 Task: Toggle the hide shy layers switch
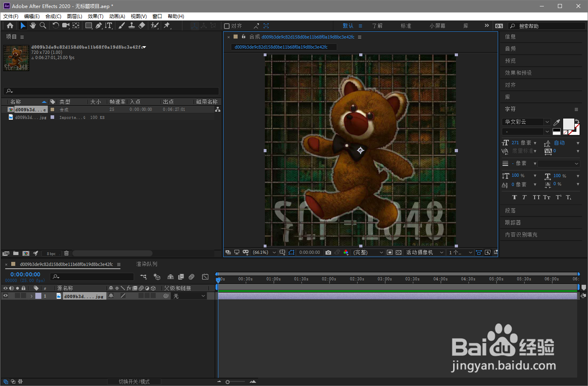(171, 277)
